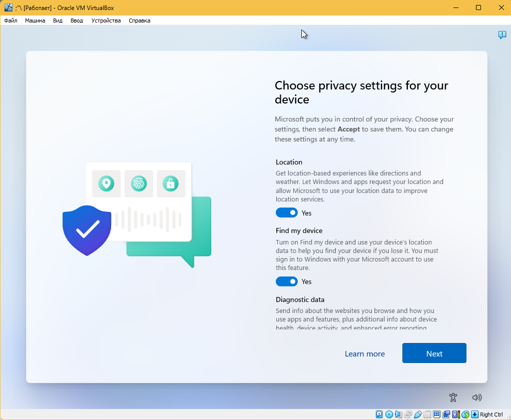Click the USB devices icon in status bar

pyautogui.click(x=418, y=414)
